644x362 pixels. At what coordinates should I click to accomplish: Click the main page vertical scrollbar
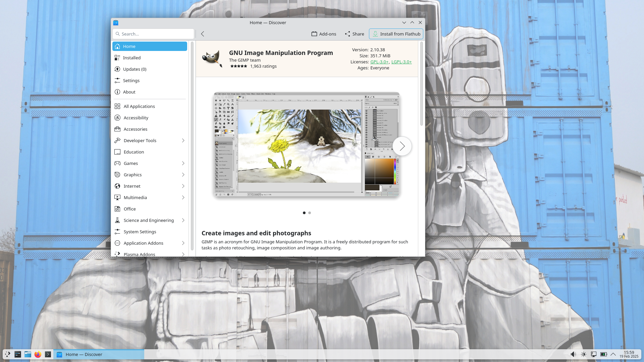click(422, 84)
